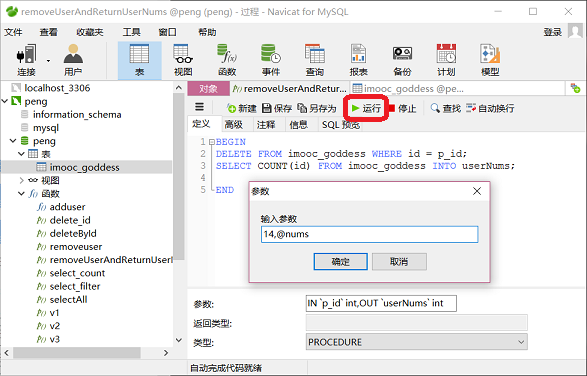Select the SQL 预览 tab
Image resolution: width=587 pixels, height=376 pixels.
click(341, 124)
